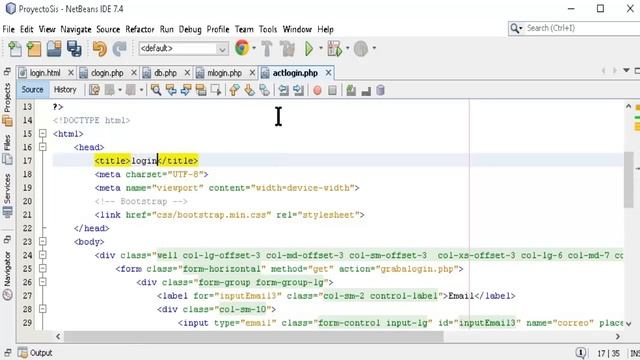Click Shift Line Left icon
The width and height of the screenshot is (640, 360).
283,90
